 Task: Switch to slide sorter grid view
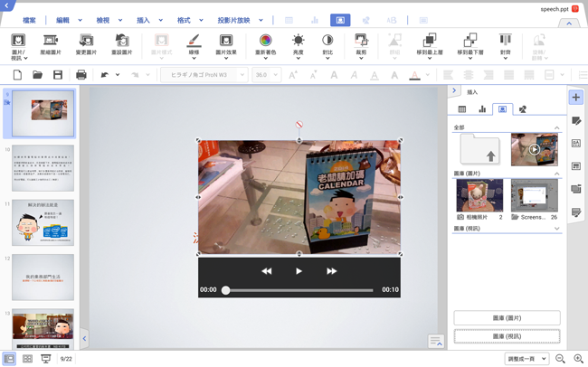click(x=27, y=359)
